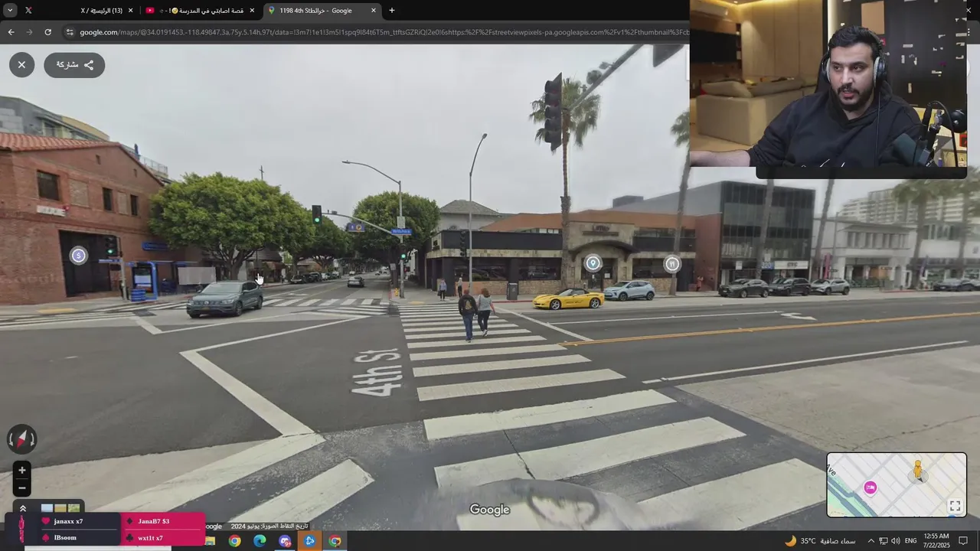Close the 1198 4th St Google Maps tab
This screenshot has height=551, width=980.
point(374,11)
